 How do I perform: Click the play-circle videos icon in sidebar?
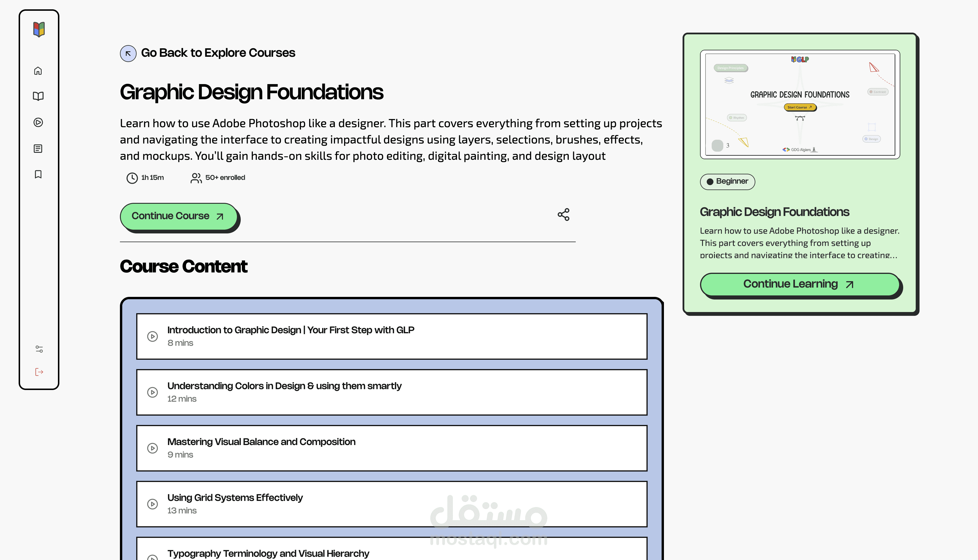[x=38, y=122]
